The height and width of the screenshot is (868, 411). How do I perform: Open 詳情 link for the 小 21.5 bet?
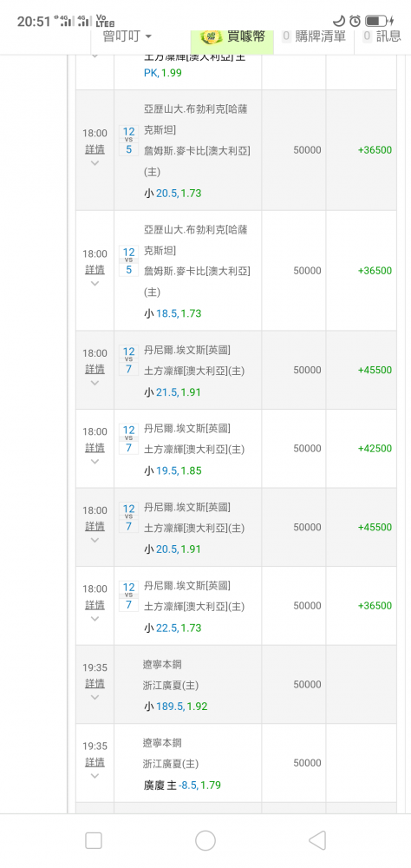point(95,369)
